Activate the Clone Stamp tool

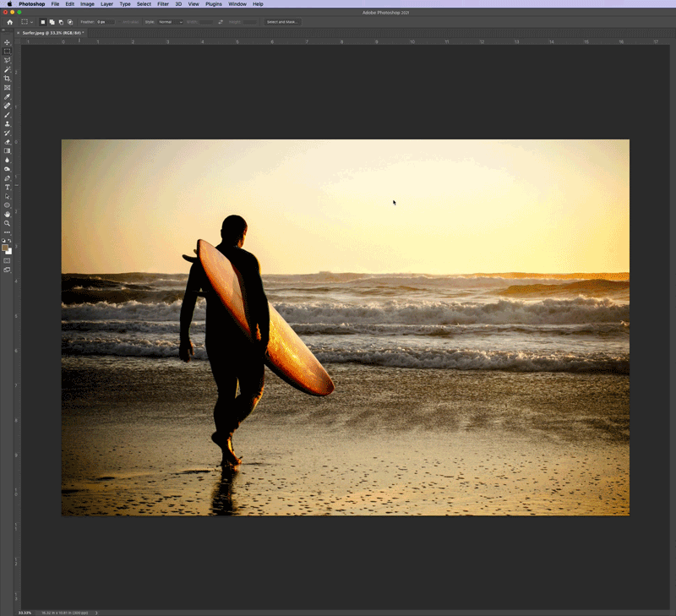point(7,123)
